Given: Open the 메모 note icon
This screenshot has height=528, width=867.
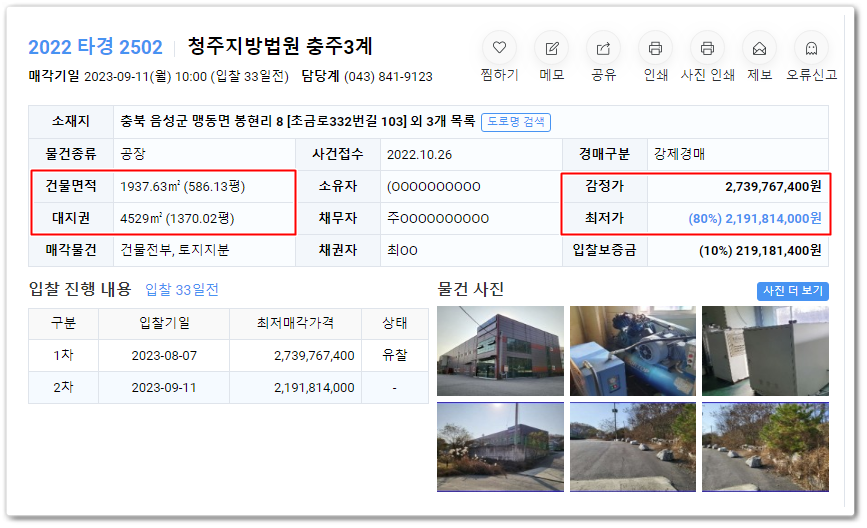Looking at the screenshot, I should (x=551, y=48).
